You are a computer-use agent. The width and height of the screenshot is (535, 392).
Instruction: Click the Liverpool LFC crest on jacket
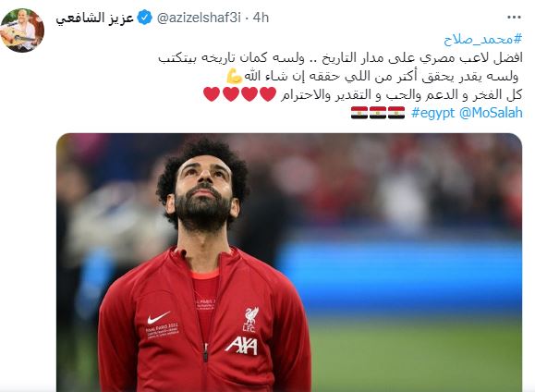coord(250,319)
